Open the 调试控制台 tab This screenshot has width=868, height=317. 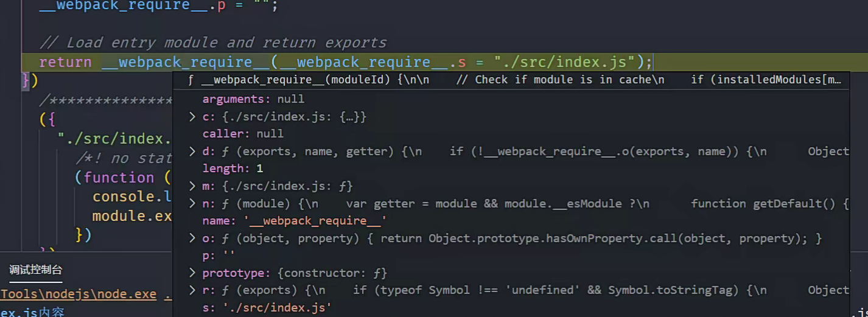(36, 270)
